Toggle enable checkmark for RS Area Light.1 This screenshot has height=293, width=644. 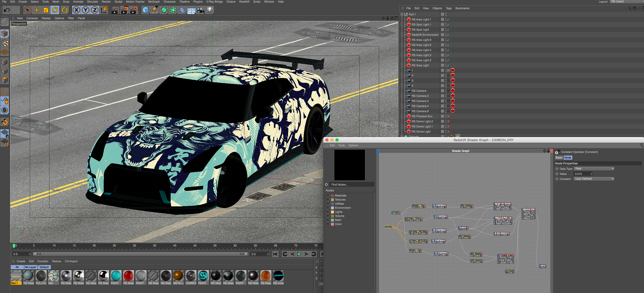tap(448, 19)
